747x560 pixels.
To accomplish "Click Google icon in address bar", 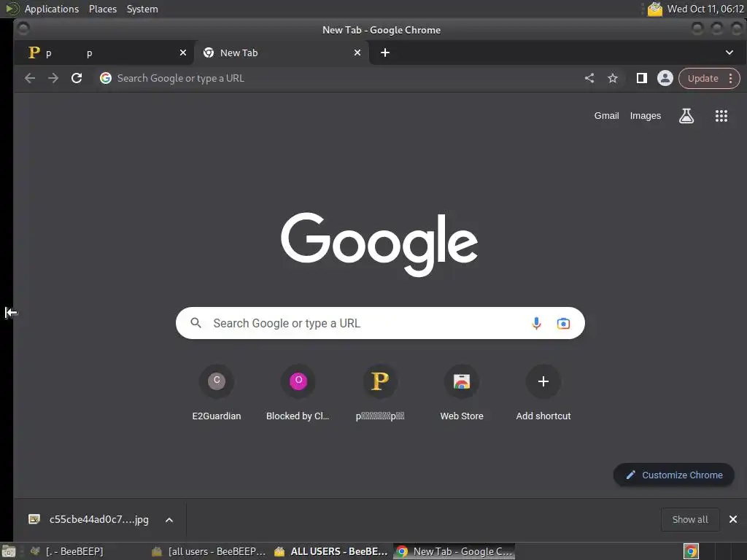I will point(106,78).
